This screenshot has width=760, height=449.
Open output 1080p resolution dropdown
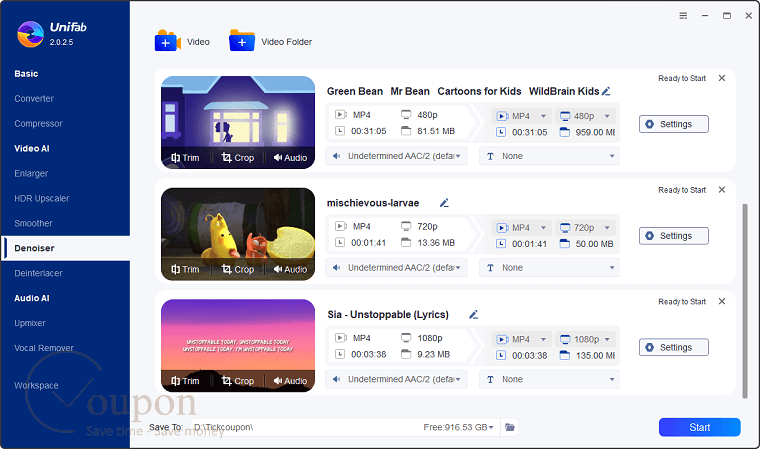[x=585, y=339]
